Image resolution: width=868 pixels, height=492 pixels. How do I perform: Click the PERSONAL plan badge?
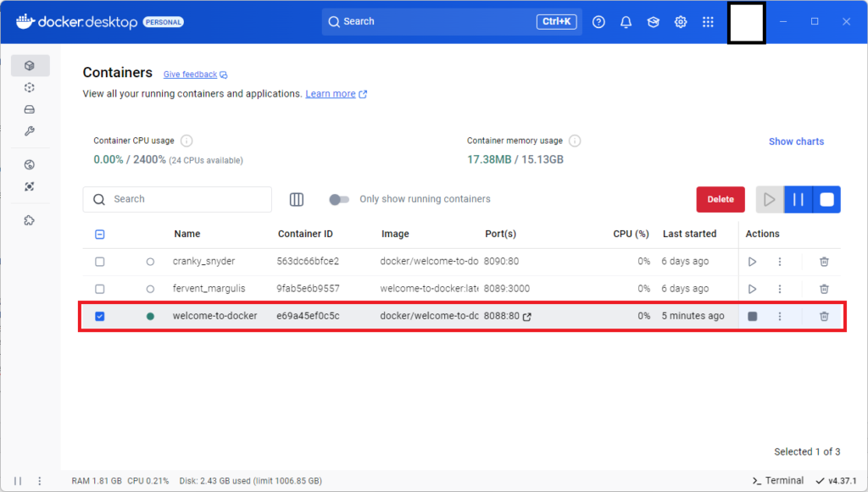coord(164,22)
